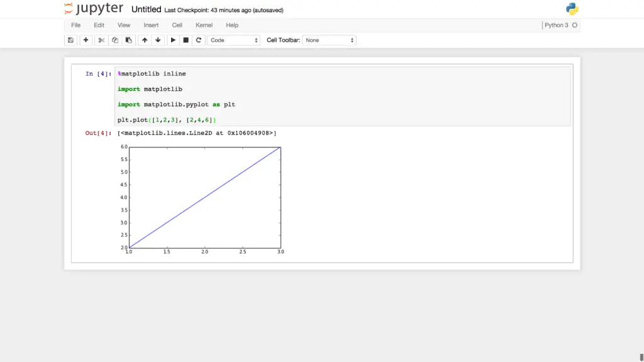Click the Jupyter logo

(94, 9)
